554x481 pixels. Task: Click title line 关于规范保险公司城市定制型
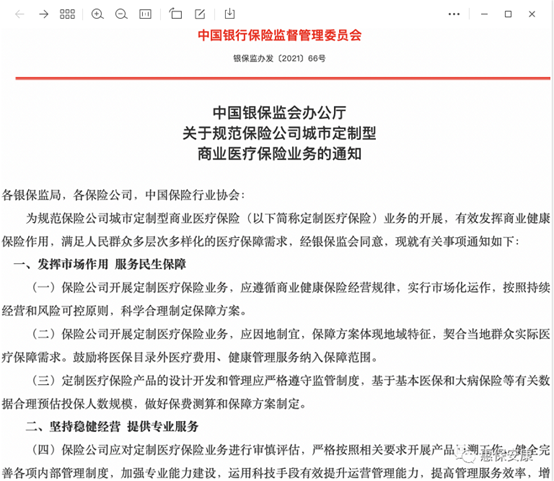(279, 133)
